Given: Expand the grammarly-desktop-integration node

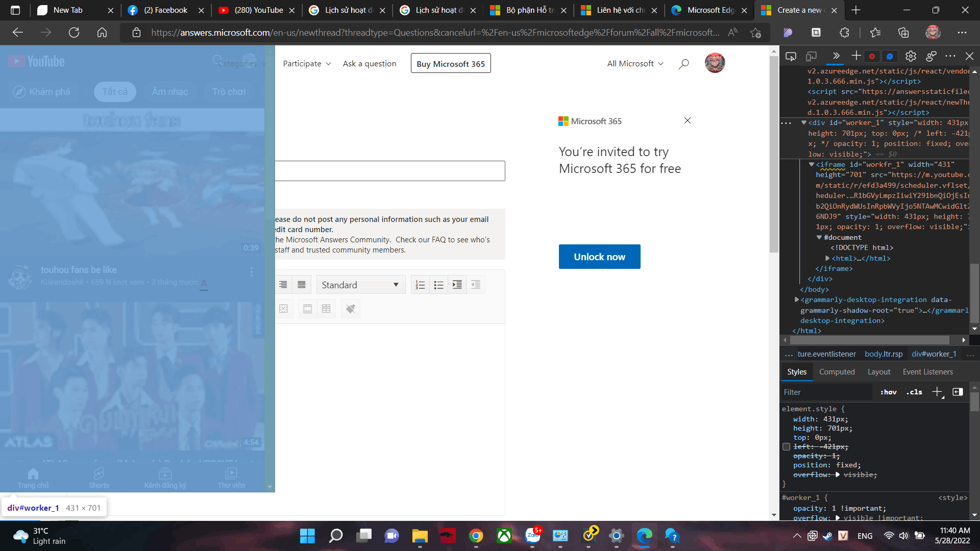Looking at the screenshot, I should [796, 300].
